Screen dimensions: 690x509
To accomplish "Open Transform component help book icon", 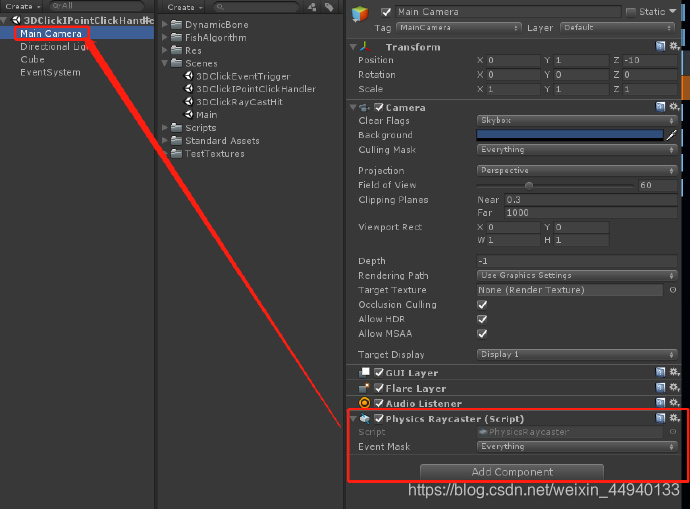I will click(660, 46).
